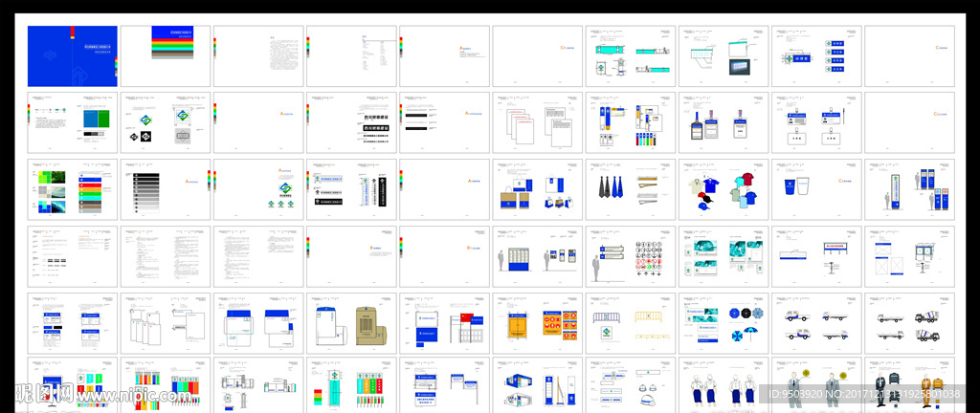Select the page with solid black horizontal bars

445,123
